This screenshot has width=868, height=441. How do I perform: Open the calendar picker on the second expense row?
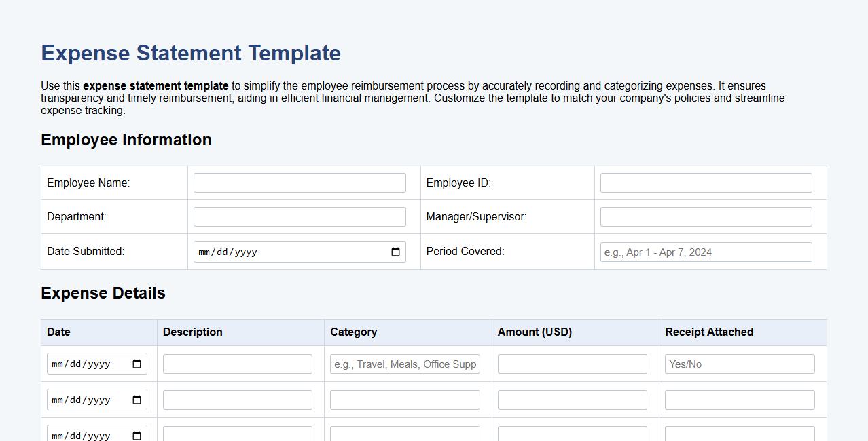coord(137,399)
